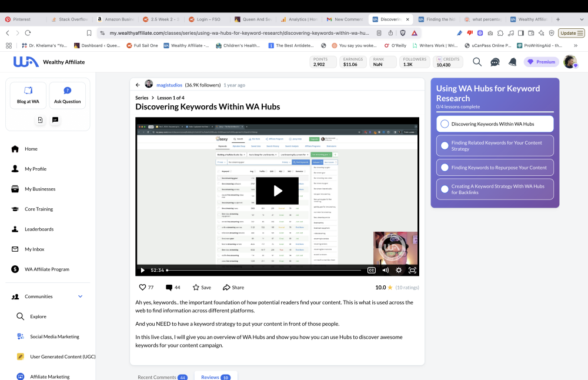Toggle the browser bookmark icon
This screenshot has height=380, width=588.
pos(89,33)
